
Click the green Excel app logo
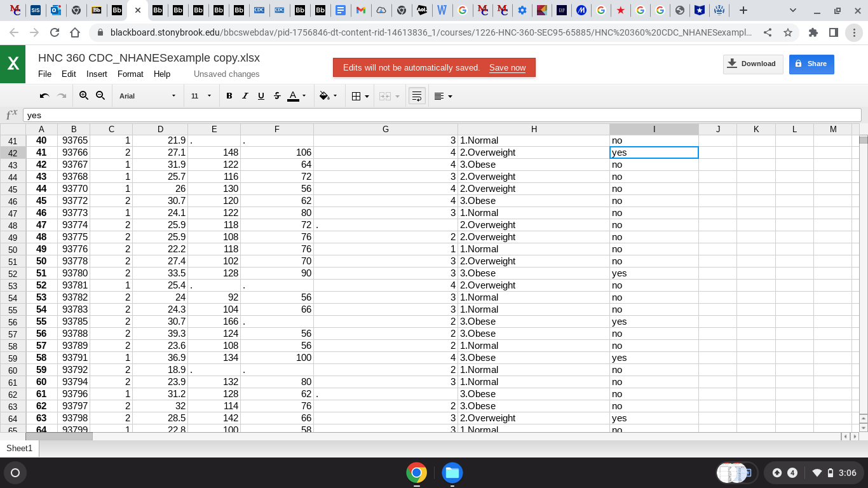coord(13,64)
